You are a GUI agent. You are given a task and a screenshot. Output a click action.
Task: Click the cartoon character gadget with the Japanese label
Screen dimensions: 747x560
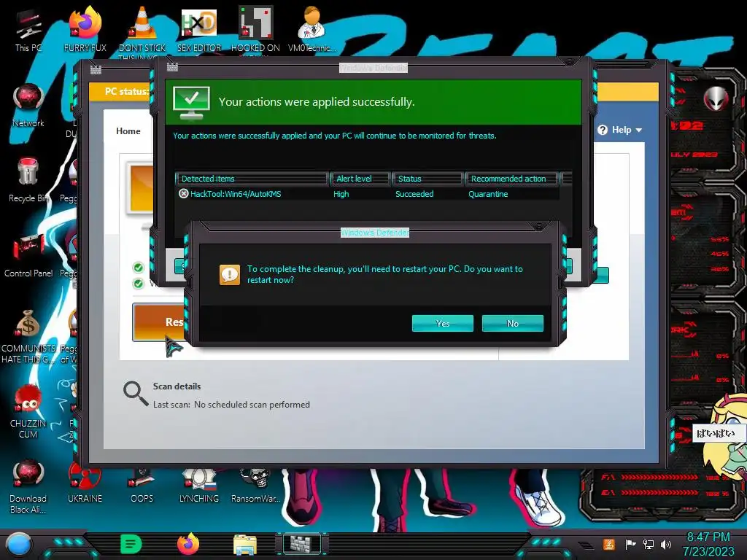pos(727,436)
